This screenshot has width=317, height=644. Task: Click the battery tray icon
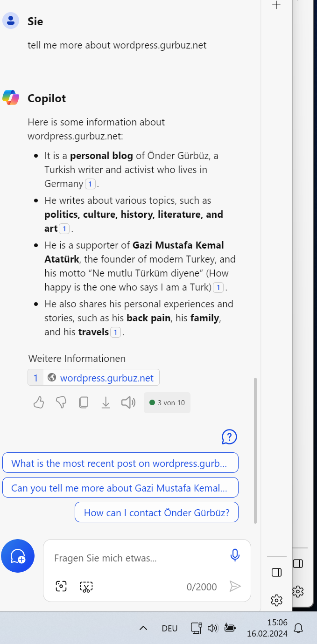click(x=230, y=628)
